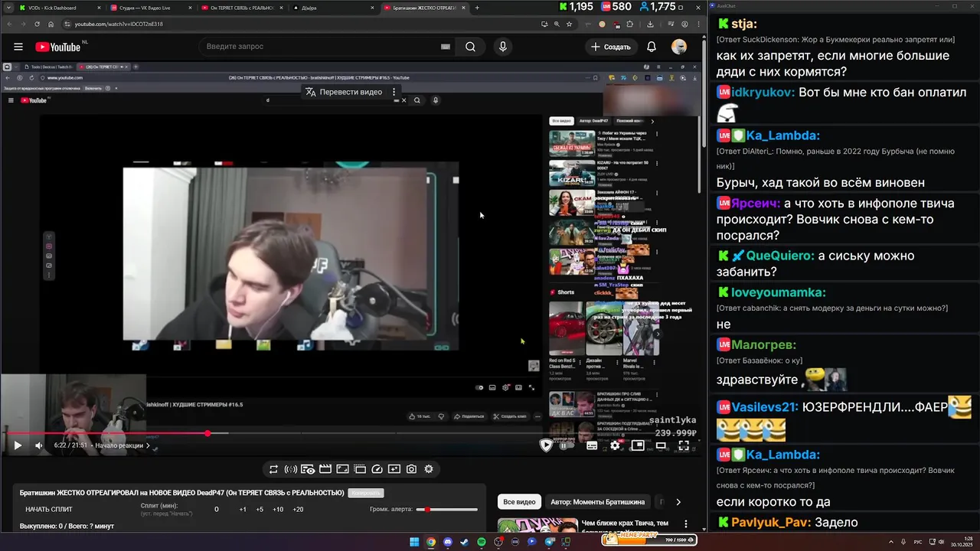Image resolution: width=980 pixels, height=551 pixels.
Task: Click the НАЧАТЬ СПЛИТ button
Action: tap(49, 509)
